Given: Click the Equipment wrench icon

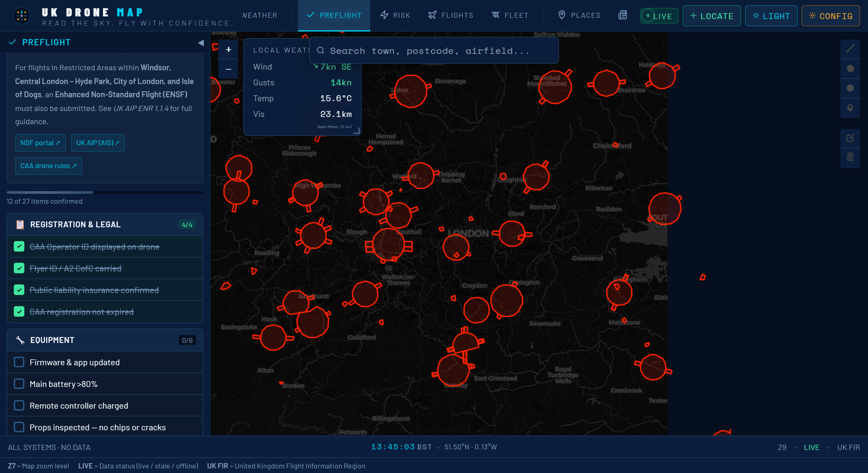Looking at the screenshot, I should (20, 340).
